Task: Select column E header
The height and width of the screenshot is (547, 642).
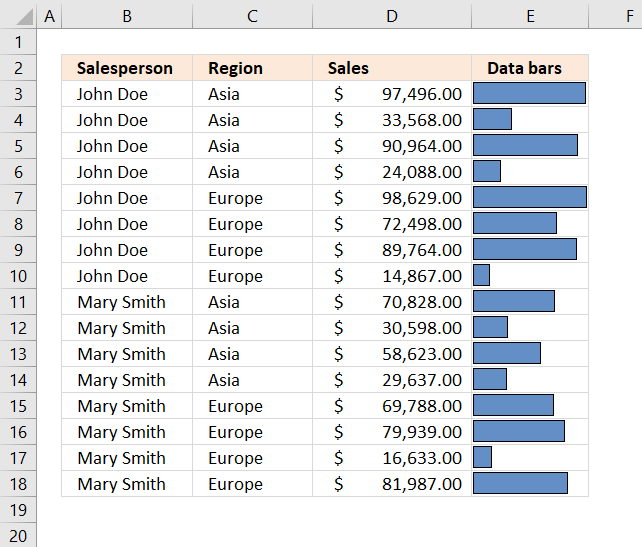Action: pos(530,16)
